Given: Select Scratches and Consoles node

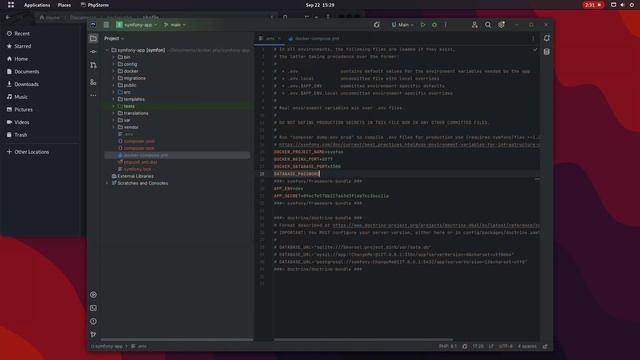Looking at the screenshot, I should (142, 183).
